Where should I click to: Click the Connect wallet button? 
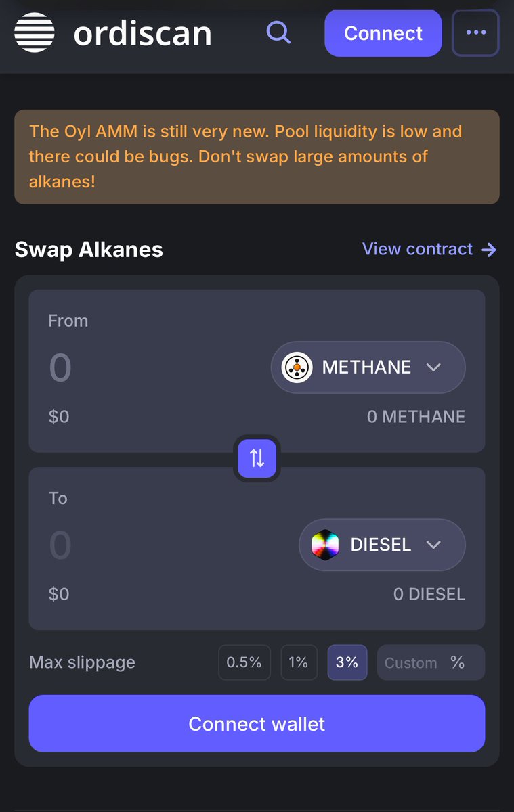pyautogui.click(x=257, y=723)
